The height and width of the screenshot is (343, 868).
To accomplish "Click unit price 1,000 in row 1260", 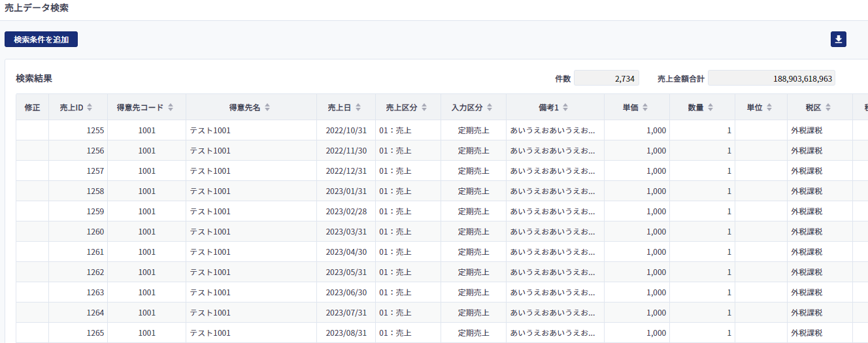I will pyautogui.click(x=656, y=232).
